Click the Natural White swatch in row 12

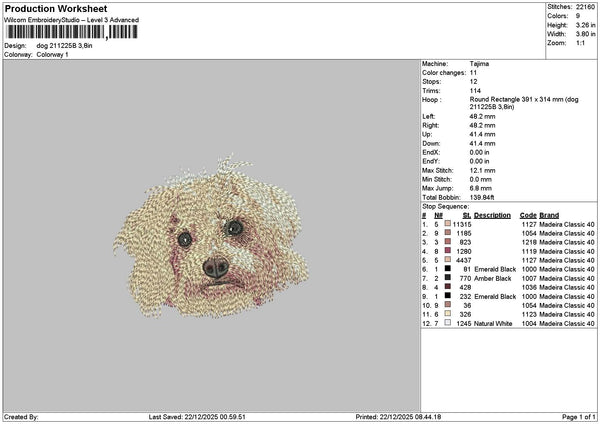pyautogui.click(x=447, y=323)
